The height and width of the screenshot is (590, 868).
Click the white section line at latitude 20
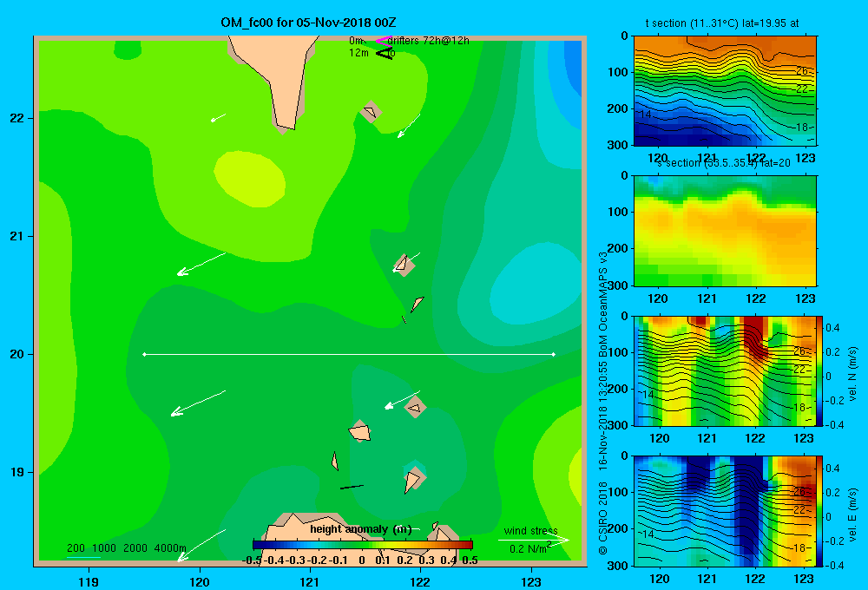tap(349, 354)
